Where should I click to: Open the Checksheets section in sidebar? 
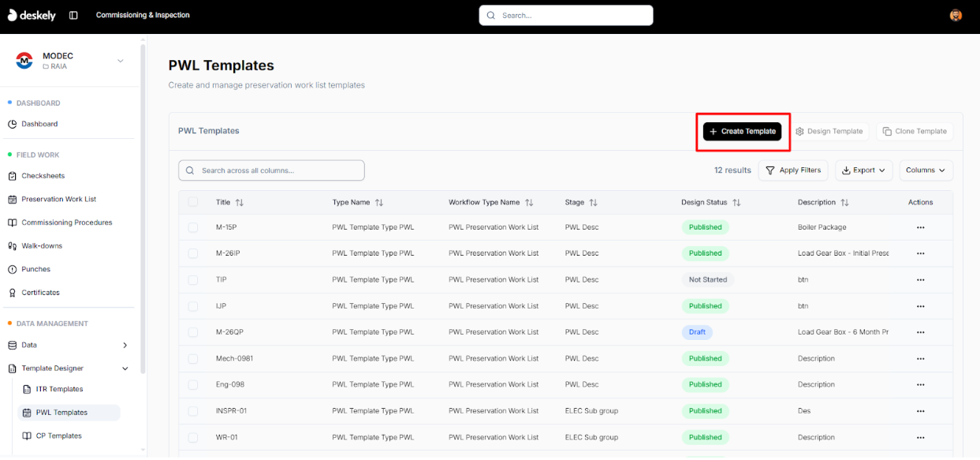pos(43,175)
